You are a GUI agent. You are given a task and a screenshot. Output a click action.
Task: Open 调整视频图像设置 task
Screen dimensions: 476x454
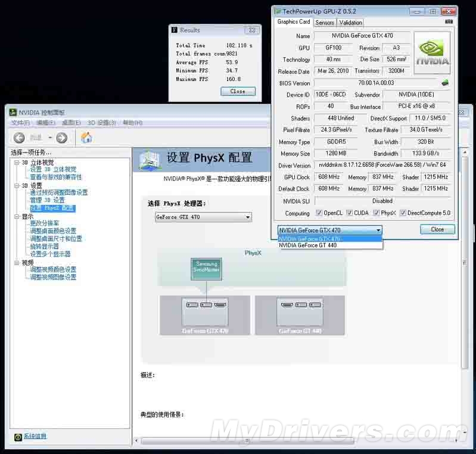coord(53,277)
